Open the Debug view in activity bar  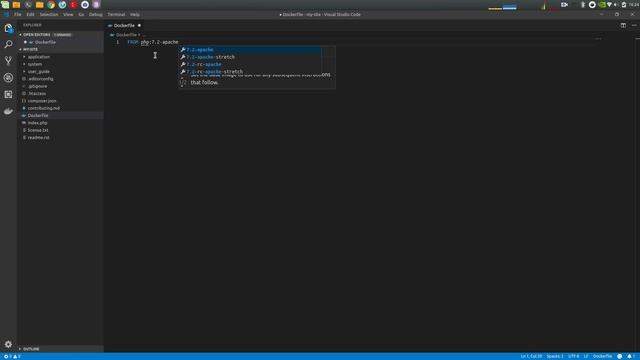point(8,78)
